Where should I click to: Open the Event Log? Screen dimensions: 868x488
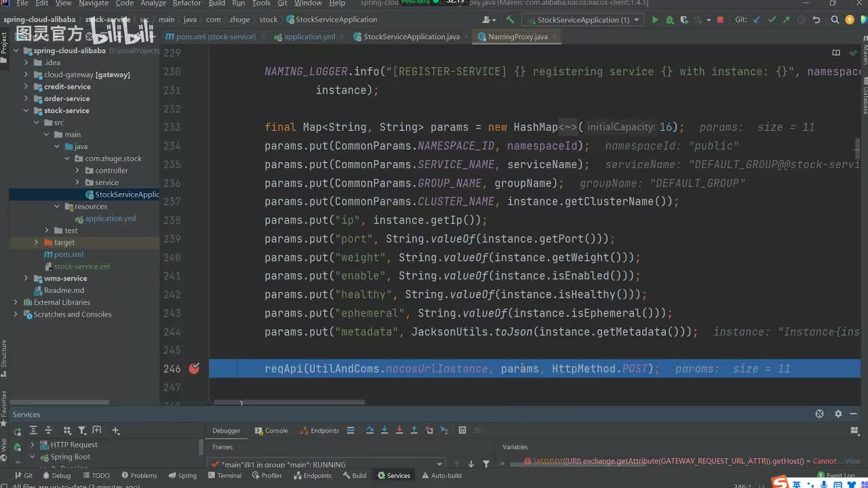836,476
